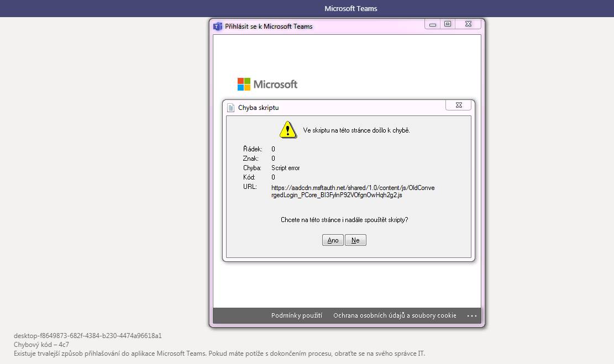The image size is (614, 364).
Task: Click the Microsoft Teams title in top bar
Action: tap(350, 9)
